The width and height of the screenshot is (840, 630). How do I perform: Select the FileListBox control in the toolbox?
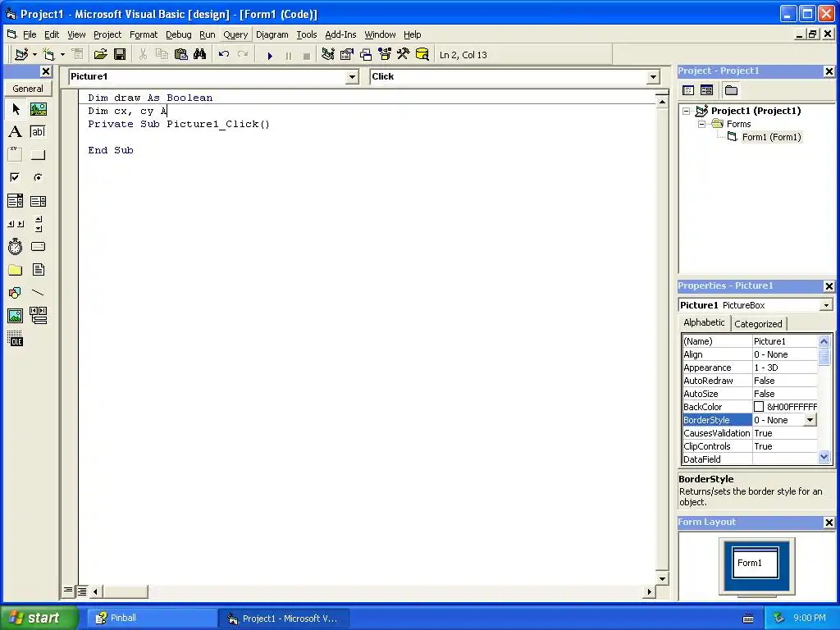(x=38, y=269)
